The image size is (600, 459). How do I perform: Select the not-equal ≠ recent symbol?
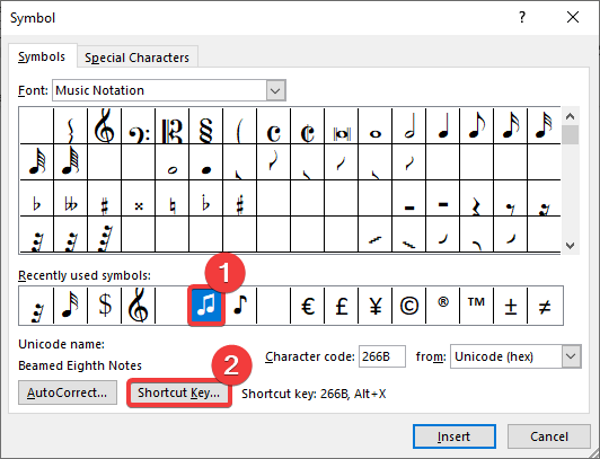(544, 305)
